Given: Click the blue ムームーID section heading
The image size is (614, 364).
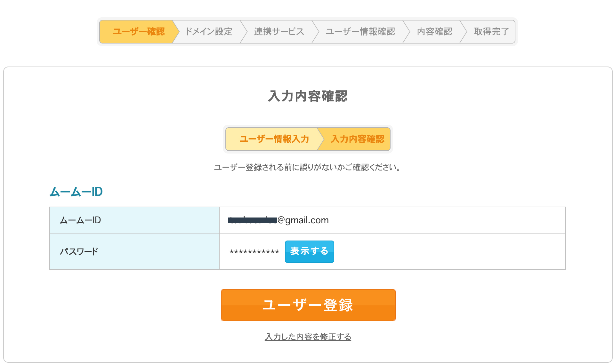Looking at the screenshot, I should click(x=76, y=192).
